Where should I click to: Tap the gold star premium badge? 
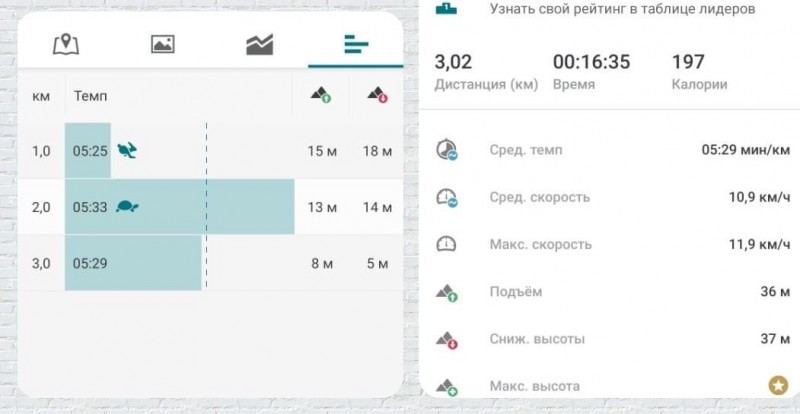point(777,385)
